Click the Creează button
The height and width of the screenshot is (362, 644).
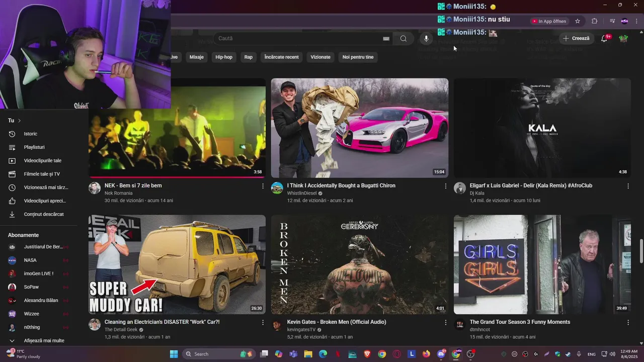[x=576, y=38]
